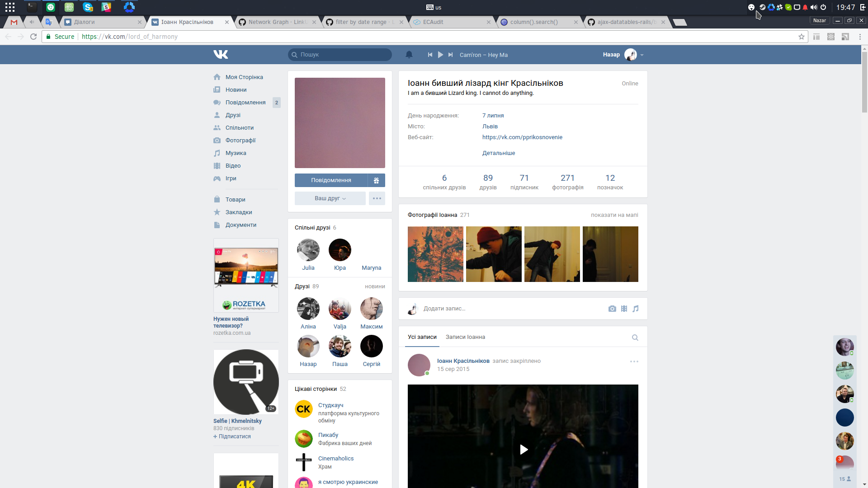Play the Cam'ron – Hey Ma track
868x488 pixels.
[x=440, y=55]
